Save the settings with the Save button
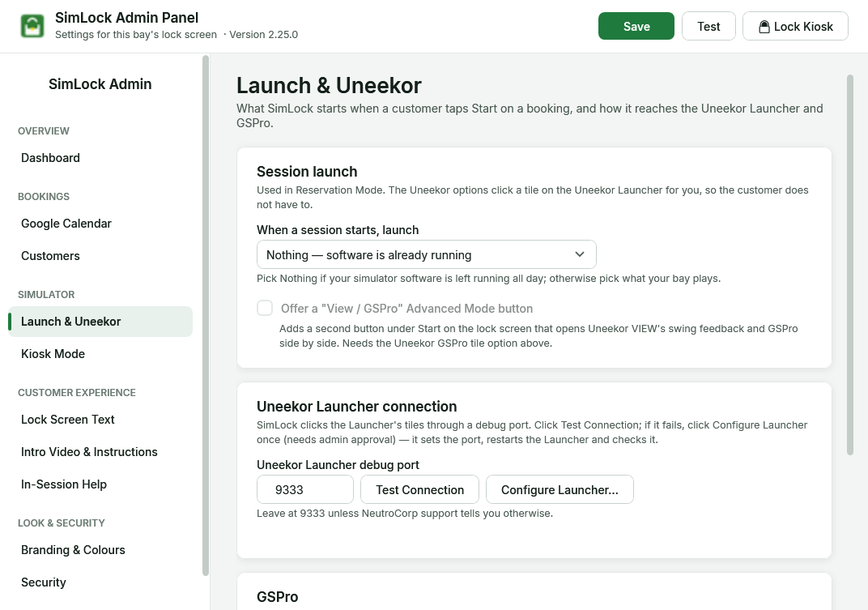 (x=636, y=26)
